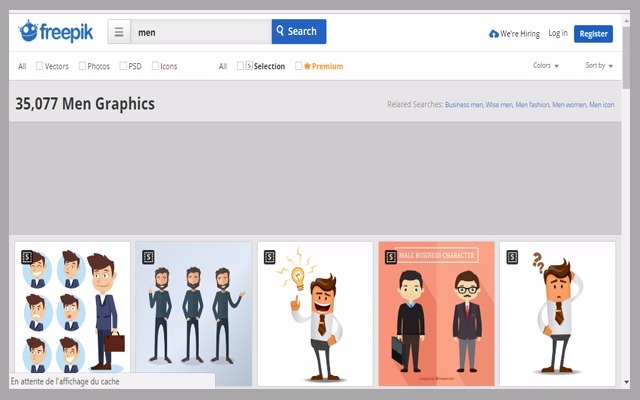The width and height of the screenshot is (640, 400).
Task: Open the three bearded men thumbnail
Action: point(193,313)
